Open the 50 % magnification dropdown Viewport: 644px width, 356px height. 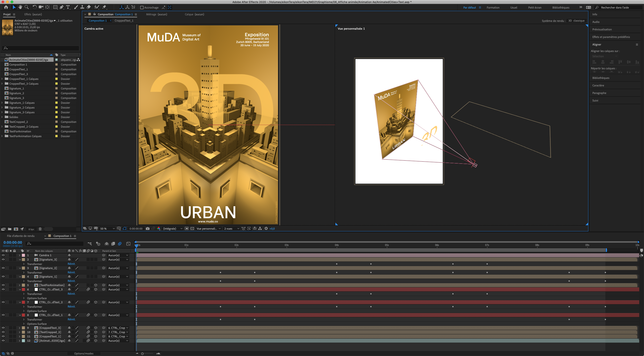107,229
